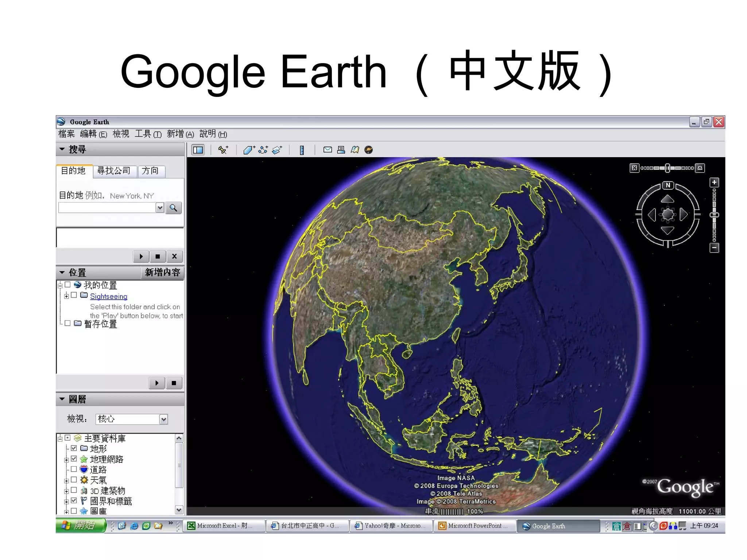Open the 新增 (A) menu

(180, 134)
